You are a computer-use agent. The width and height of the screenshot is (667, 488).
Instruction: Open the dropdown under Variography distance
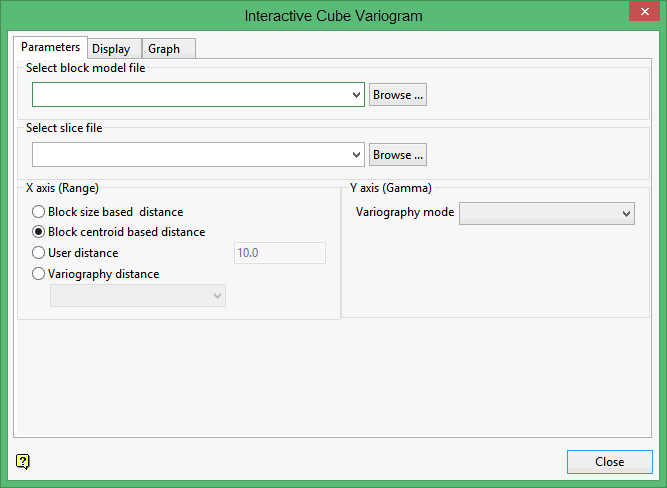(x=138, y=295)
